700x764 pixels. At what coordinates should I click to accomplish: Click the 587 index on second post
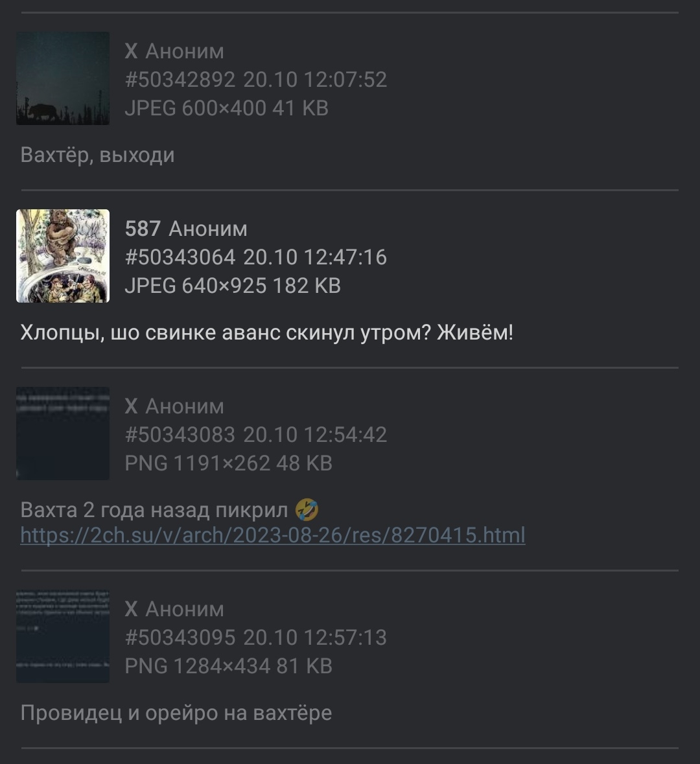click(x=143, y=229)
